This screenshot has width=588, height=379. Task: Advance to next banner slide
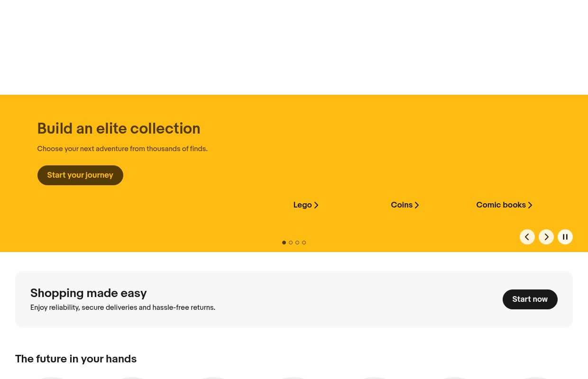click(546, 237)
